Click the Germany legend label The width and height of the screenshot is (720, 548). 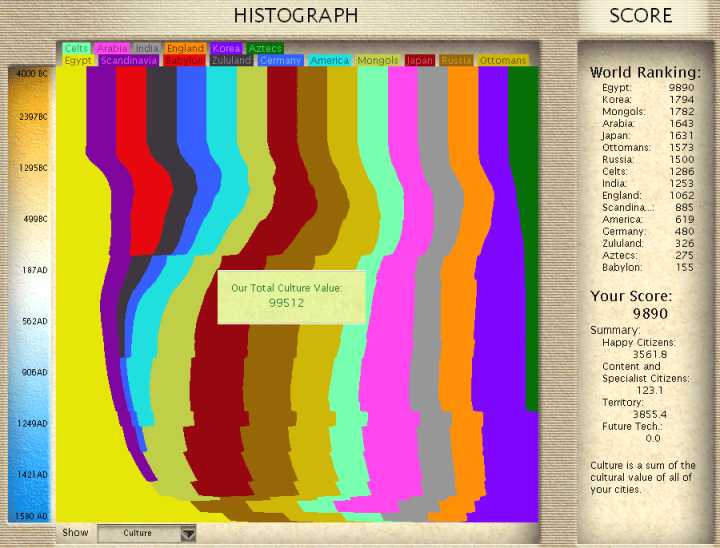pos(280,60)
